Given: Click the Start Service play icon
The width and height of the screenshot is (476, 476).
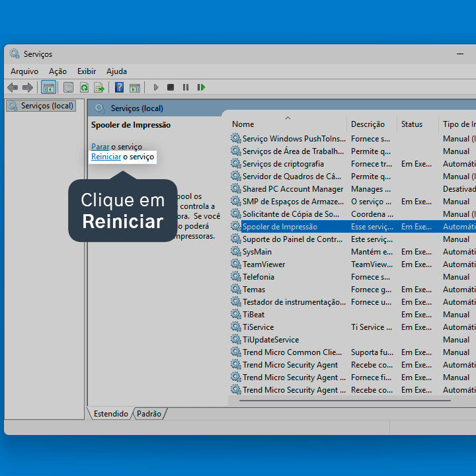Looking at the screenshot, I should click(x=156, y=88).
